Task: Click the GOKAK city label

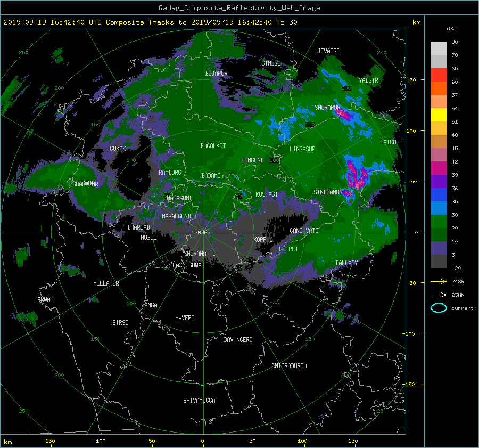Action: (118, 149)
